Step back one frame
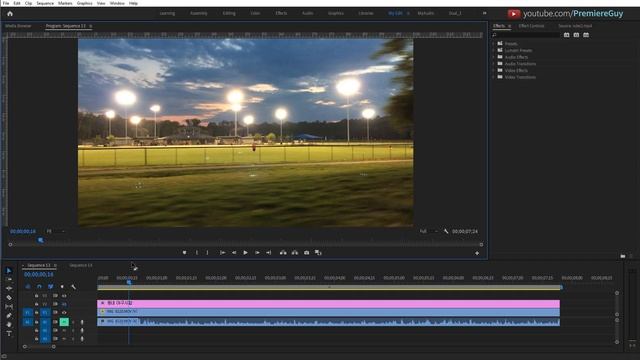This screenshot has height=360, width=640. click(x=234, y=253)
